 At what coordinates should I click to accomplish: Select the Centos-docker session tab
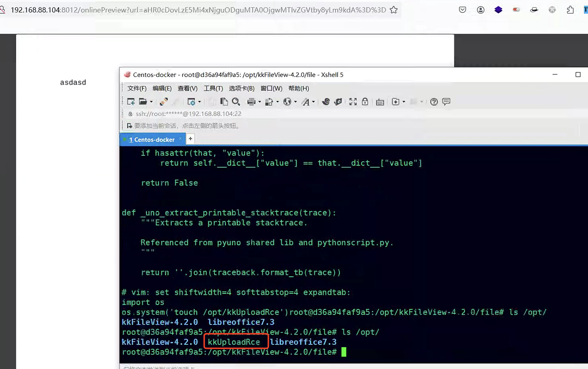tap(152, 139)
